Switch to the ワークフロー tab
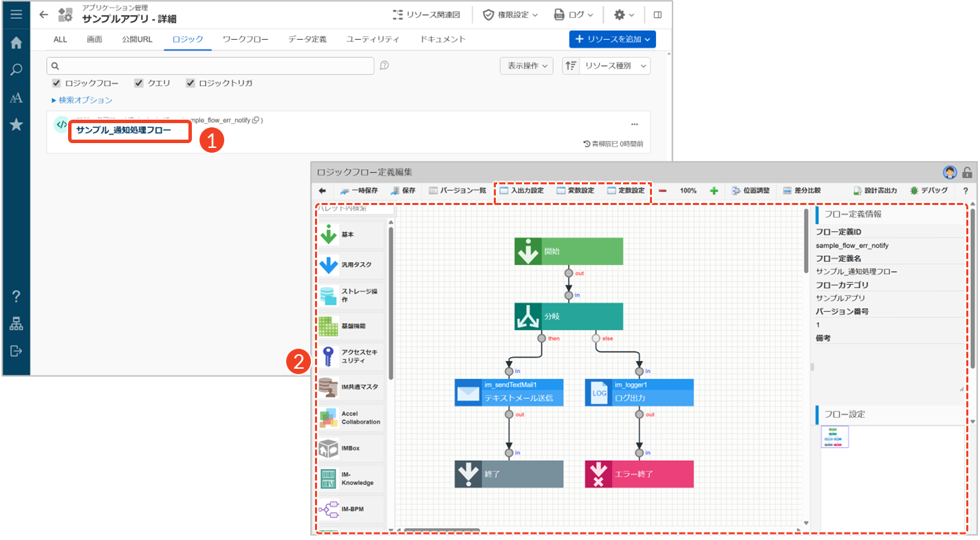Viewport: 980px width, 540px height. 246,39
